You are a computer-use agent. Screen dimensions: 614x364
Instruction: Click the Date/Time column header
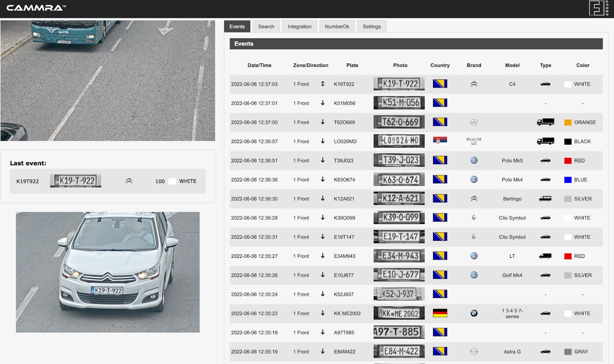(259, 65)
